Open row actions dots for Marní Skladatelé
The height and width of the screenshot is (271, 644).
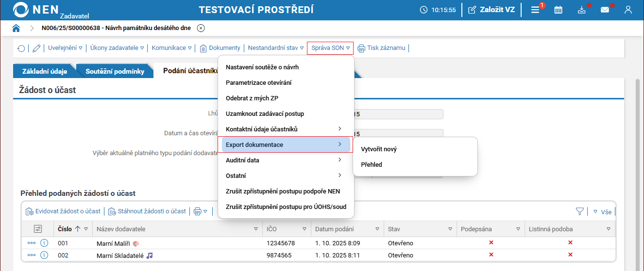32,255
